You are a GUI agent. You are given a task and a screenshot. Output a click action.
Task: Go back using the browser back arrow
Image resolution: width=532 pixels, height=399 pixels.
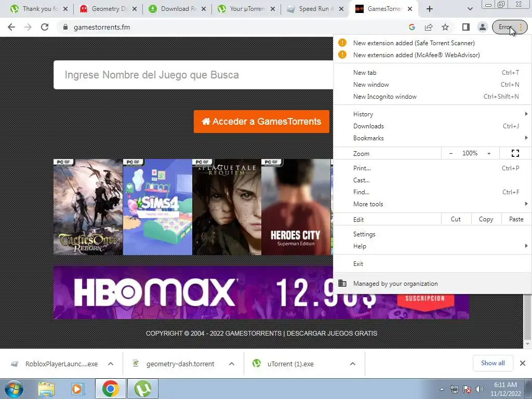tap(11, 27)
